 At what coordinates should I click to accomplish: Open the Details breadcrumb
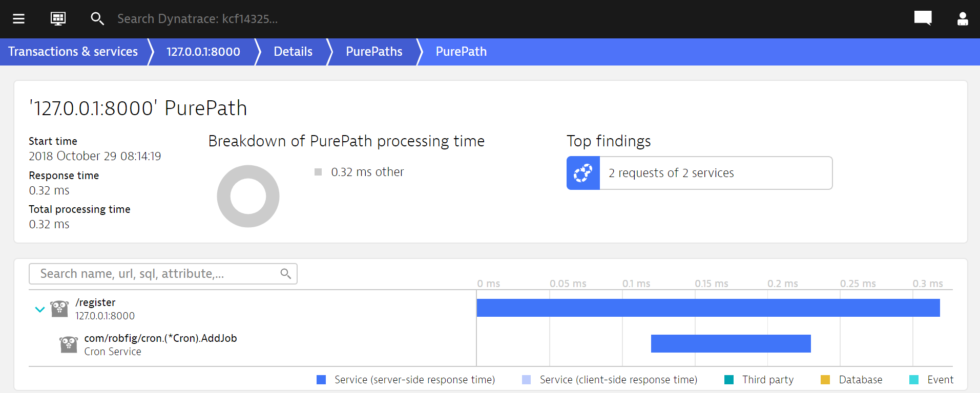[293, 52]
